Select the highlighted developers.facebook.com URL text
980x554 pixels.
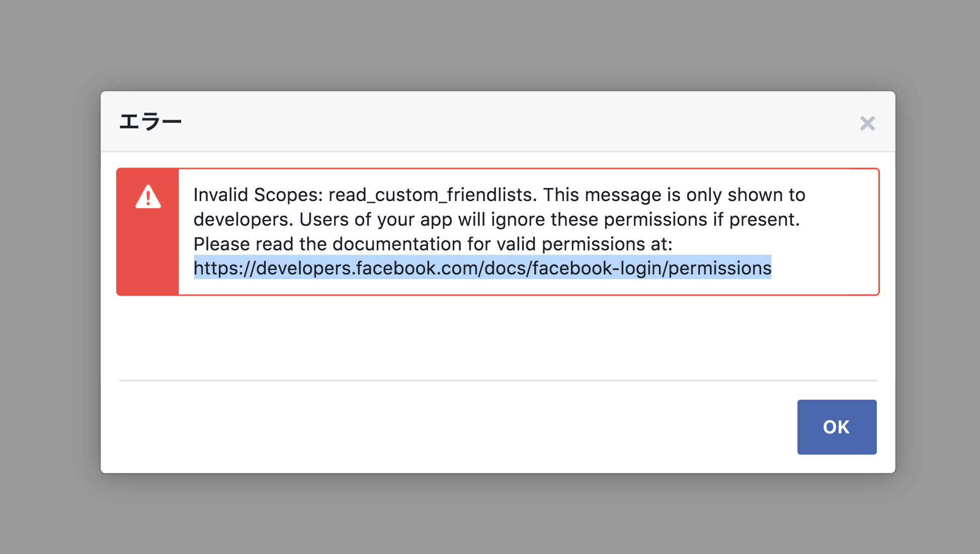click(483, 268)
